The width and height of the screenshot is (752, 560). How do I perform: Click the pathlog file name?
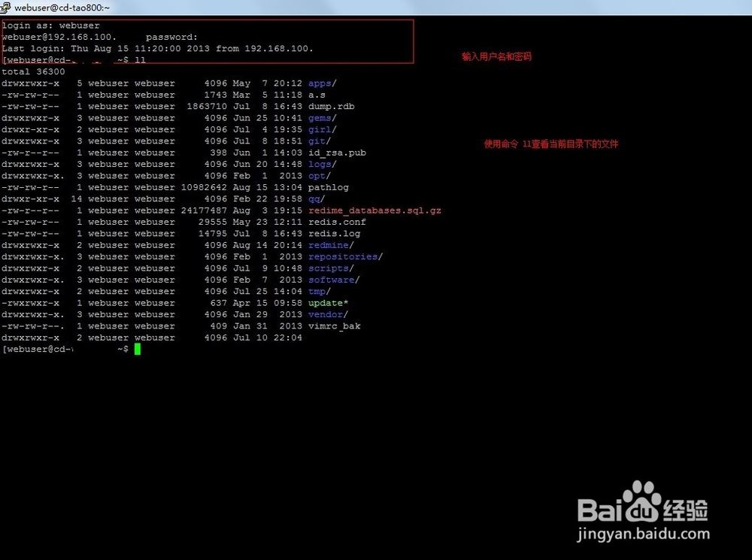(328, 187)
